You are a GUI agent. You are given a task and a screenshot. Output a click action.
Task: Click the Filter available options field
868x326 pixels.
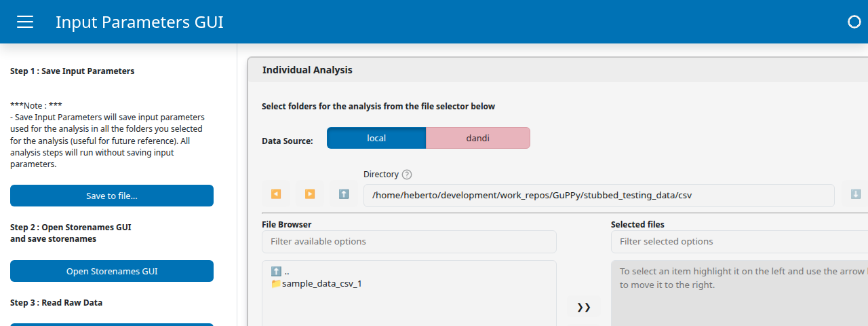tap(409, 242)
